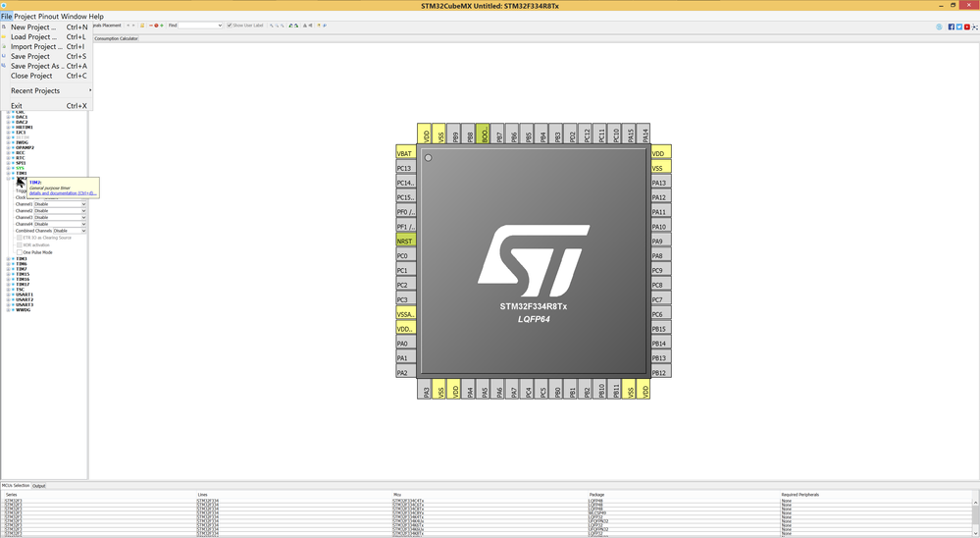Expand the USART1 tree node
Viewport: 980px width, 538px height.
coord(8,295)
